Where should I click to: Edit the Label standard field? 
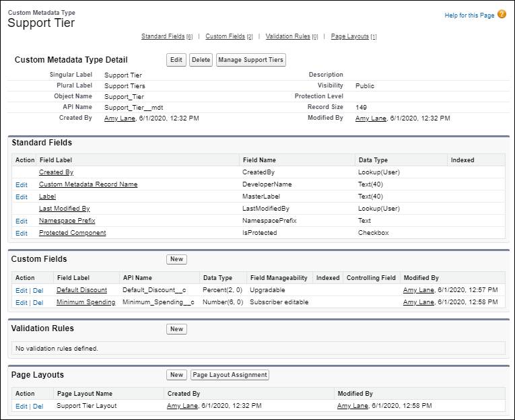point(22,197)
